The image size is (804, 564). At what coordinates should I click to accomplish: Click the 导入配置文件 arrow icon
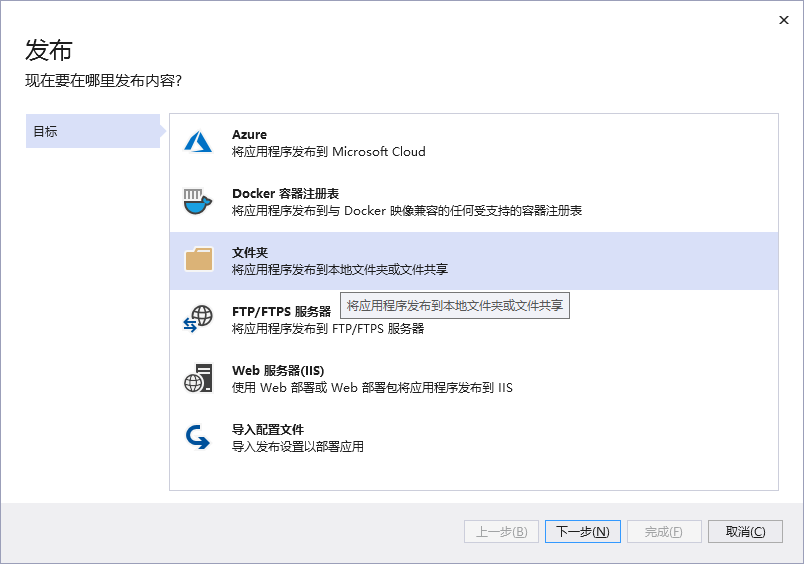click(x=198, y=437)
